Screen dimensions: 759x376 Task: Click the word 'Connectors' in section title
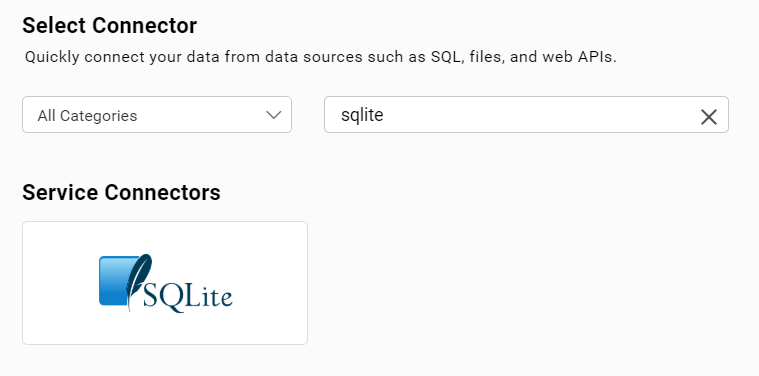click(x=162, y=192)
